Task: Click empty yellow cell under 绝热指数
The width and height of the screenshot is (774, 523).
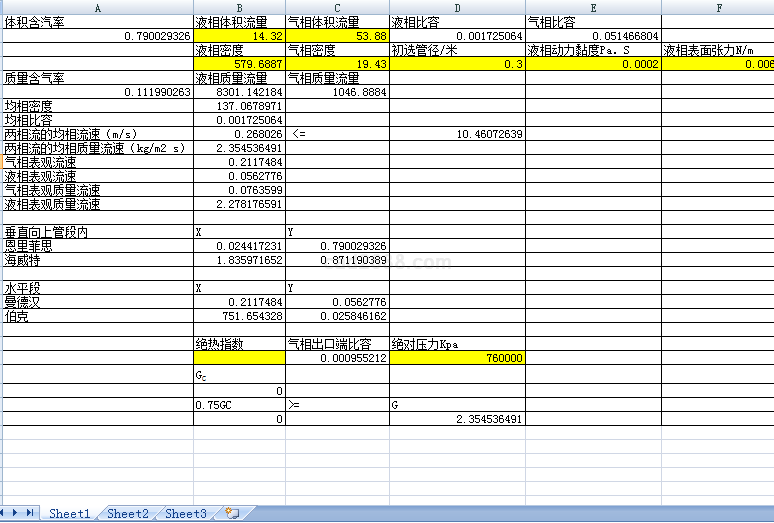Action: pyautogui.click(x=239, y=357)
